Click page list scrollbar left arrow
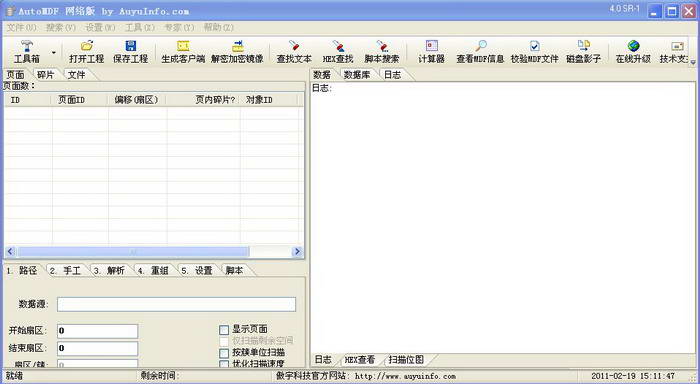Screen dimensions: 700x384 pos(10,252)
